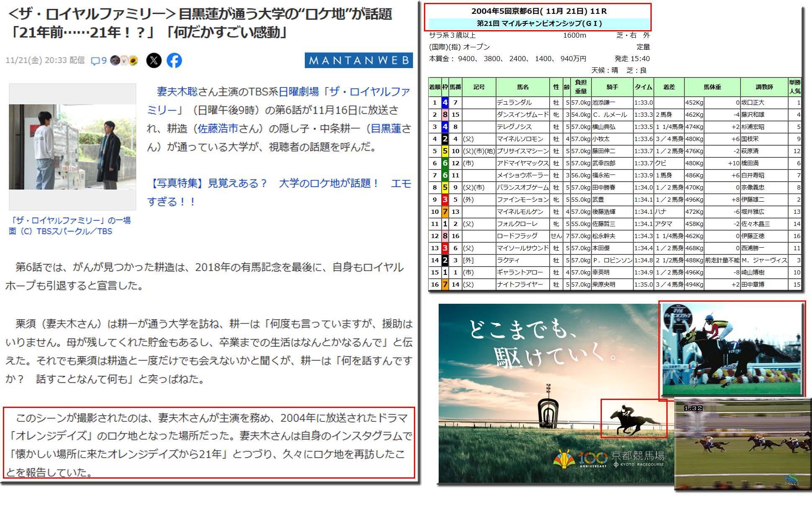Click the X (Twitter) share icon
The width and height of the screenshot is (812, 505).
(154, 61)
